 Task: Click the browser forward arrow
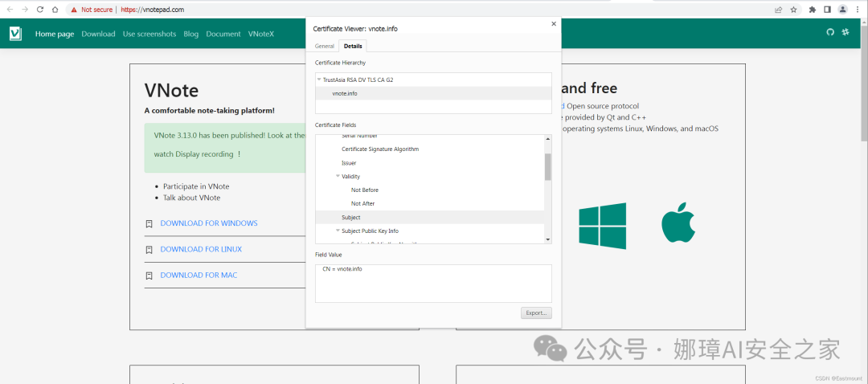tap(24, 10)
